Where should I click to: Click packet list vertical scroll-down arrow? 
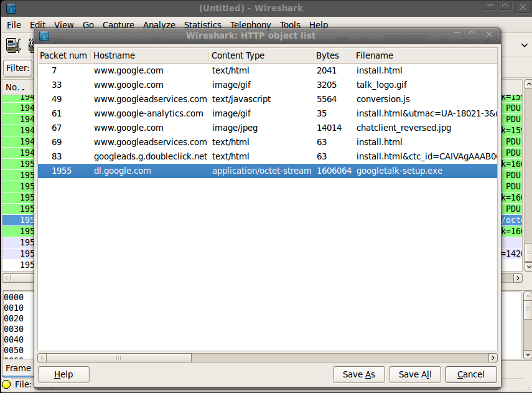pos(528,267)
